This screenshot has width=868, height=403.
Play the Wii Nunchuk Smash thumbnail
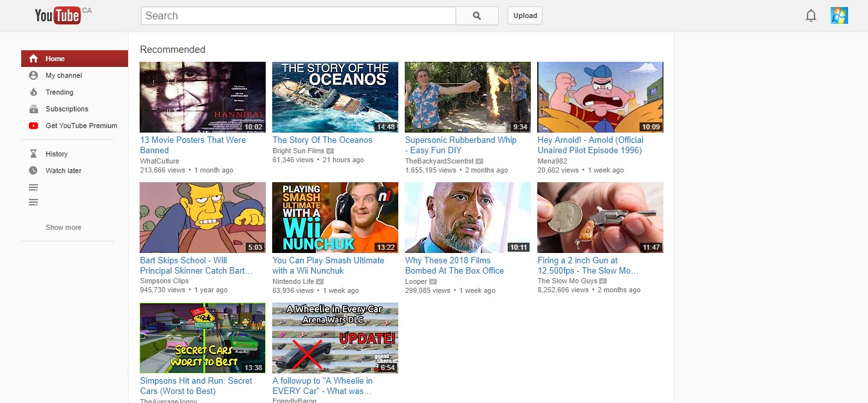(335, 218)
